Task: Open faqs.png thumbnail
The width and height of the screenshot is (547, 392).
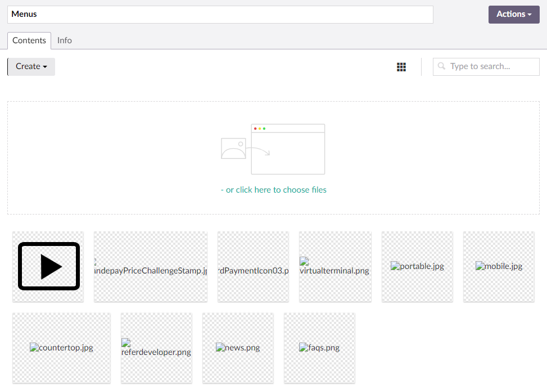Action: [x=319, y=348]
